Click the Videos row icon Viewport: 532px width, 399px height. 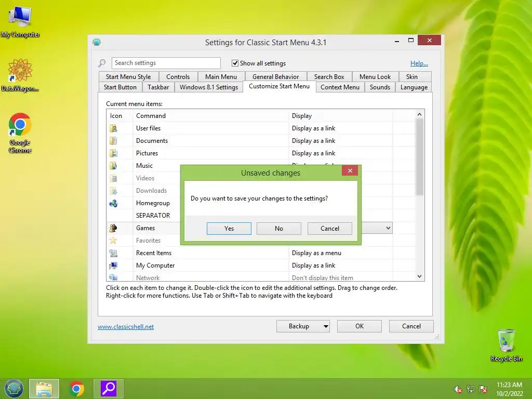tap(113, 178)
